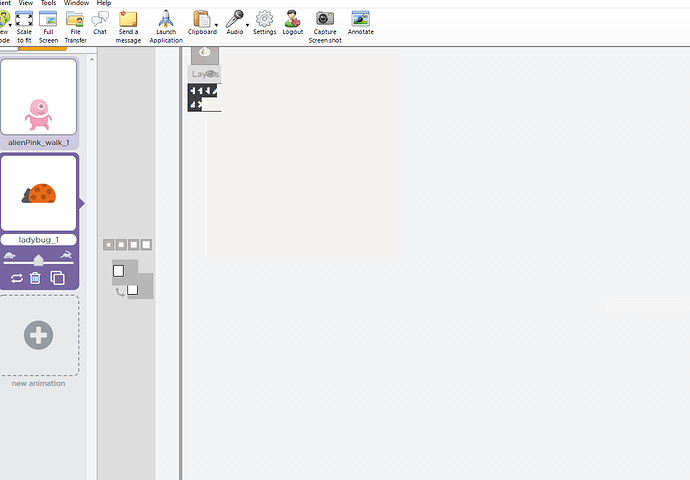Duplicate the ladybug_1 animation
690x480 pixels.
pos(58,278)
